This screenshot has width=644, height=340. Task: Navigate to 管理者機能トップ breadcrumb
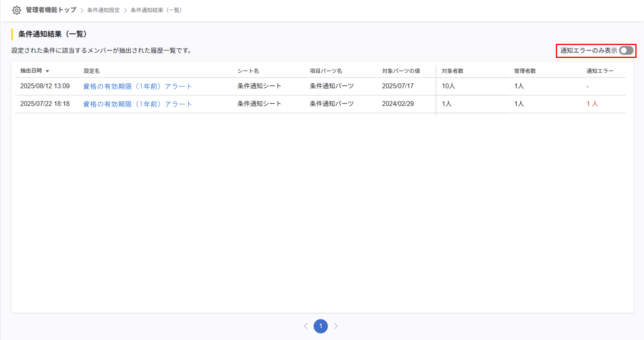coord(49,10)
